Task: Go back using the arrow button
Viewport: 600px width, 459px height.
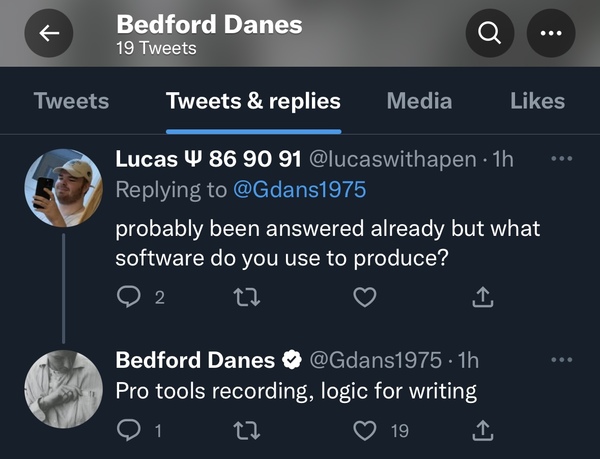Action: (x=49, y=33)
